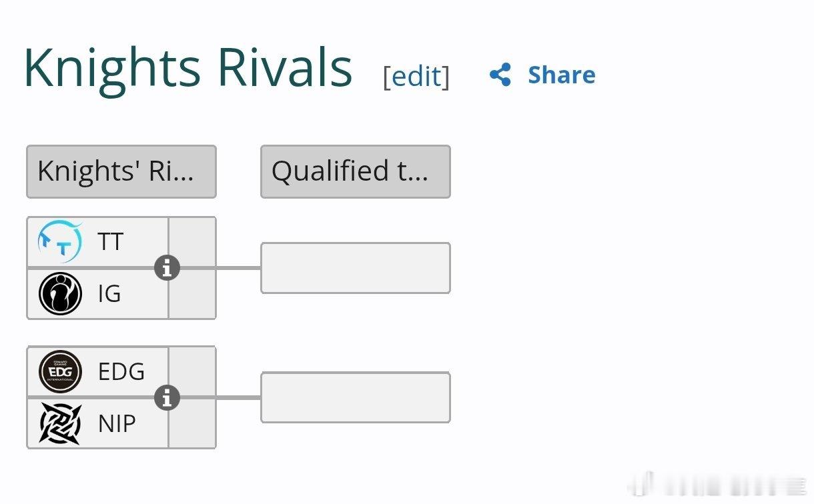Open match info for TT vs IG

[167, 268]
